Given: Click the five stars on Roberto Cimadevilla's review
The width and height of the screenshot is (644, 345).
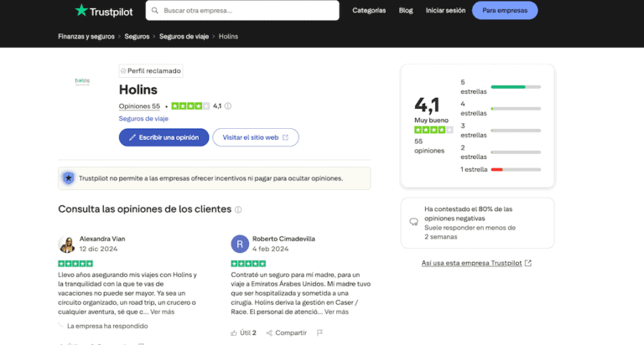Looking at the screenshot, I should [248, 264].
